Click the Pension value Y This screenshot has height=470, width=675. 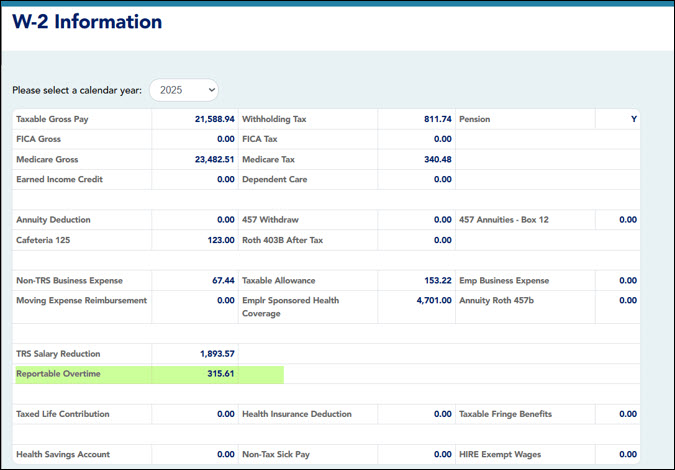tap(633, 119)
